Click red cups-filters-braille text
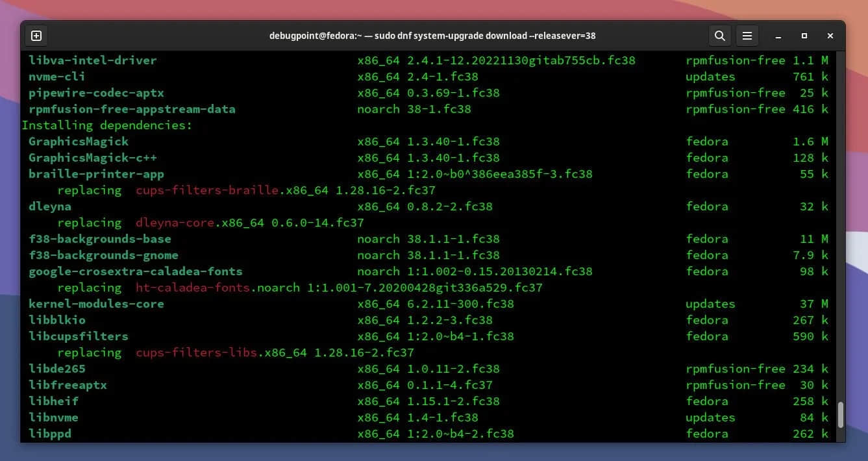Viewport: 868px width, 461px height. pos(207,190)
